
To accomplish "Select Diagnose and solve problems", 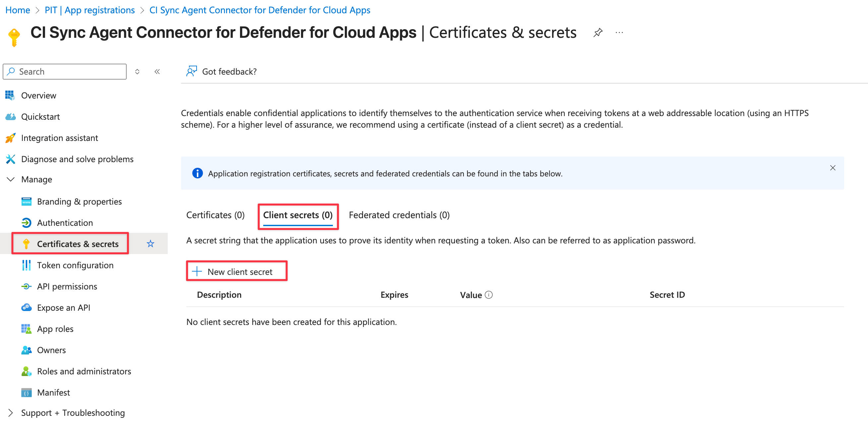I will [77, 159].
